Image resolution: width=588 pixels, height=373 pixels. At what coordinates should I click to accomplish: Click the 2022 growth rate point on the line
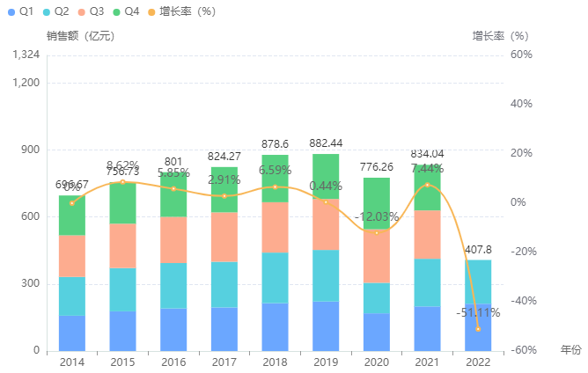(478, 329)
